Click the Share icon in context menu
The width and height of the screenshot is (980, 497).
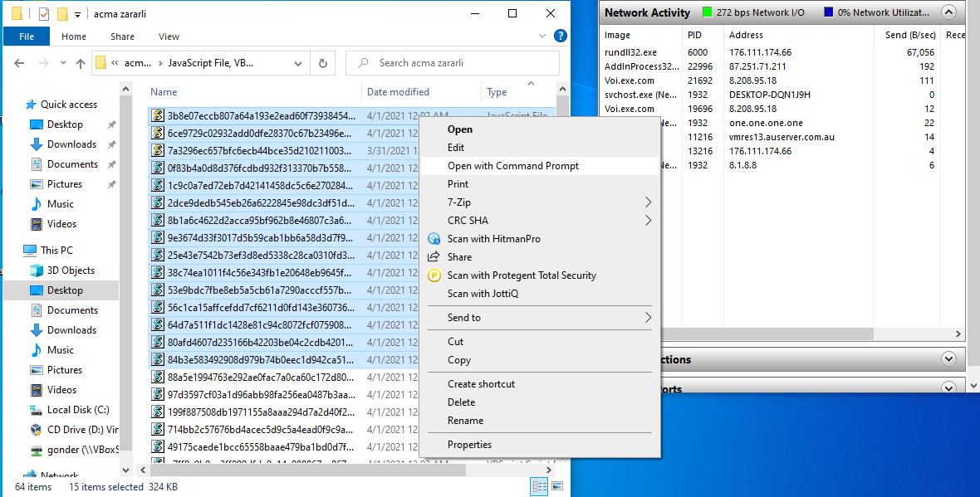434,256
